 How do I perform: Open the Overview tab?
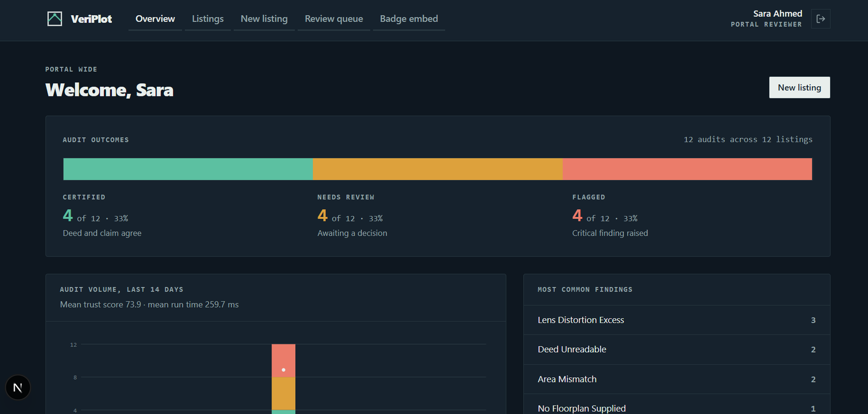[155, 19]
